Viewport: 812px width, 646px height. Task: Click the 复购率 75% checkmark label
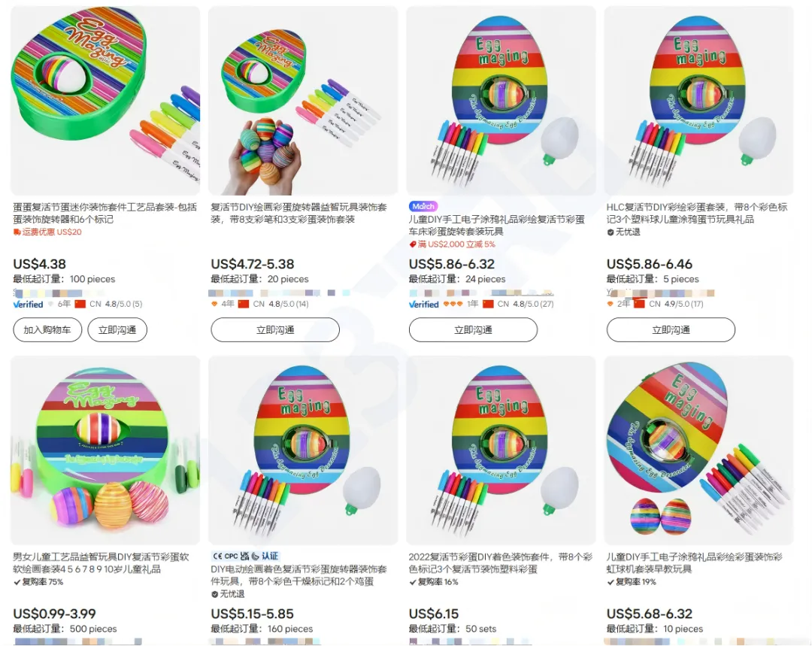tap(38, 582)
